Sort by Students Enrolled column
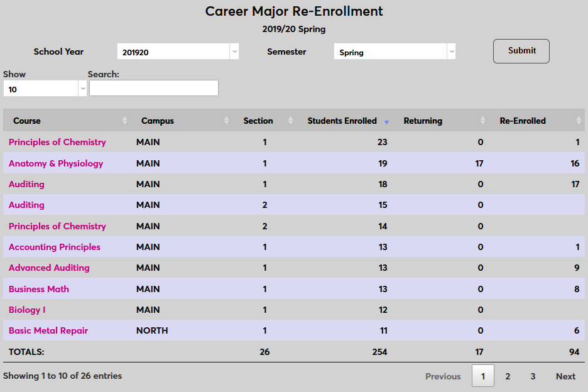 (x=345, y=121)
